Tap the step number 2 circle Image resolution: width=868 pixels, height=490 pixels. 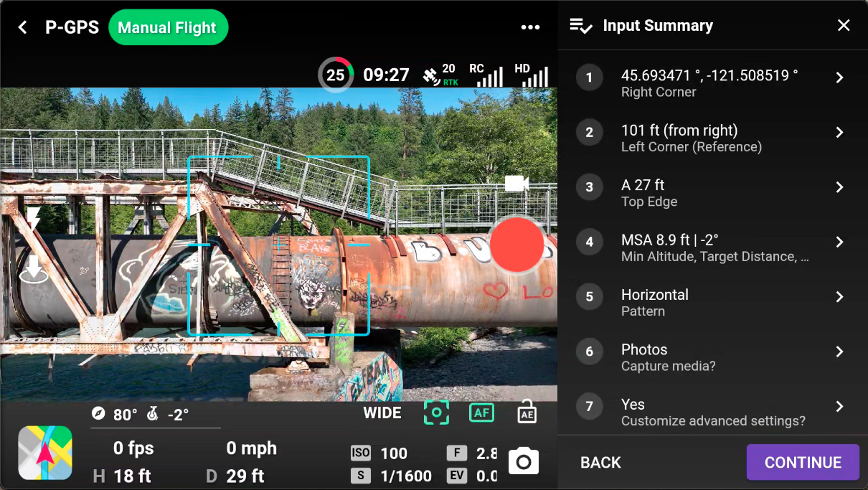click(590, 132)
